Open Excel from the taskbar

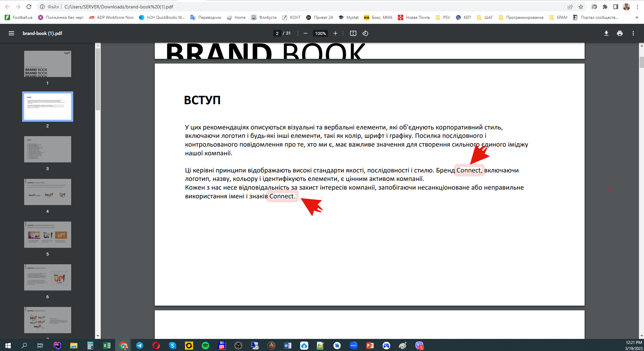[x=107, y=345]
